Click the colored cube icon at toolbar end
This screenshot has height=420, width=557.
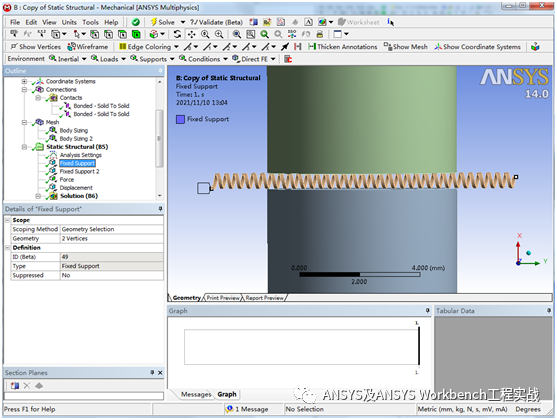pos(535,47)
